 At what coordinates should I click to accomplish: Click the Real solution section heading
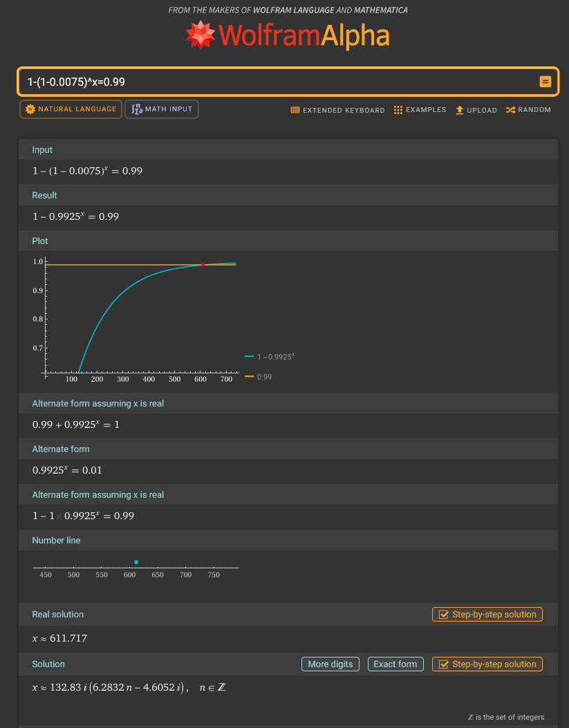tap(58, 614)
